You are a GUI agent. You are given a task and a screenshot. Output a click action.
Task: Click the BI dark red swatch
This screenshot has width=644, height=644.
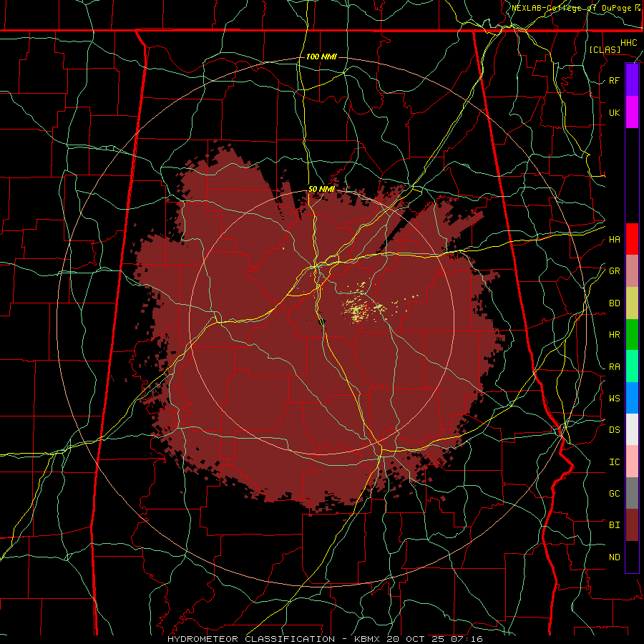point(632,525)
